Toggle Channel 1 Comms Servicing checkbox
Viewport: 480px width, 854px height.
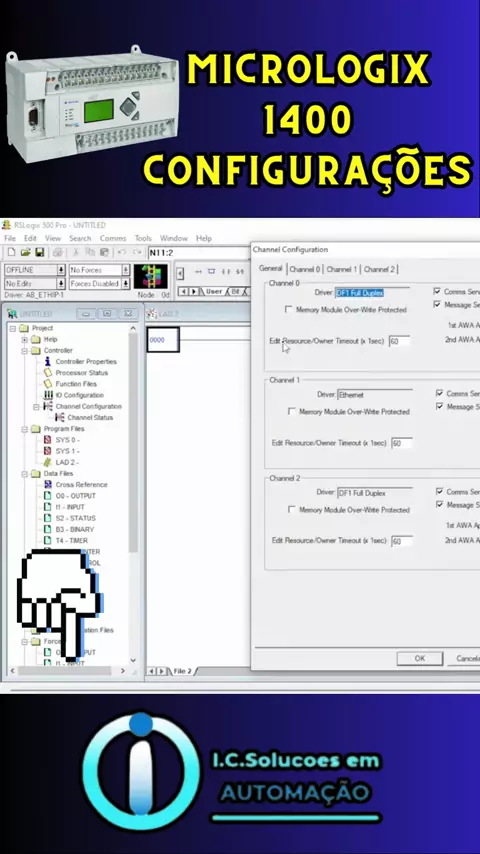click(440, 393)
